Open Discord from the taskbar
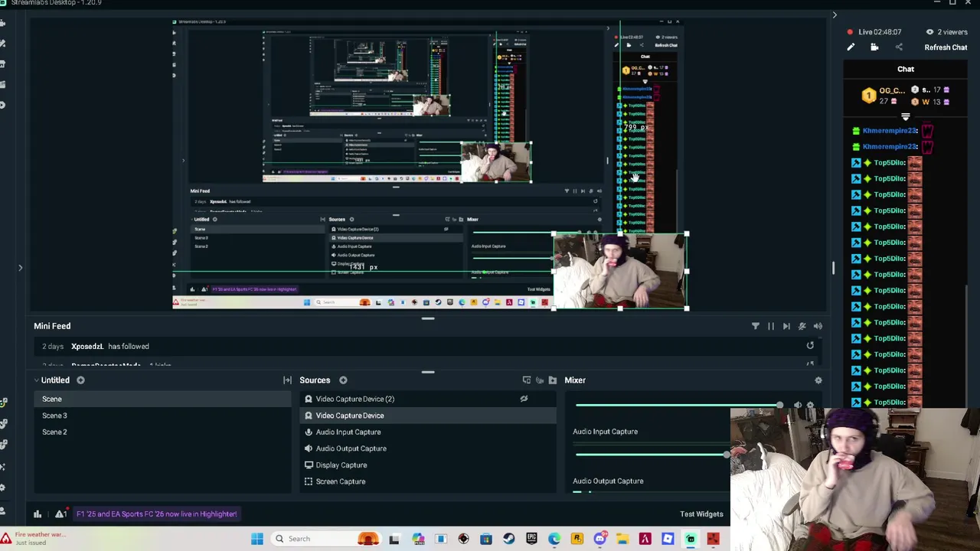The image size is (980, 551). click(599, 539)
